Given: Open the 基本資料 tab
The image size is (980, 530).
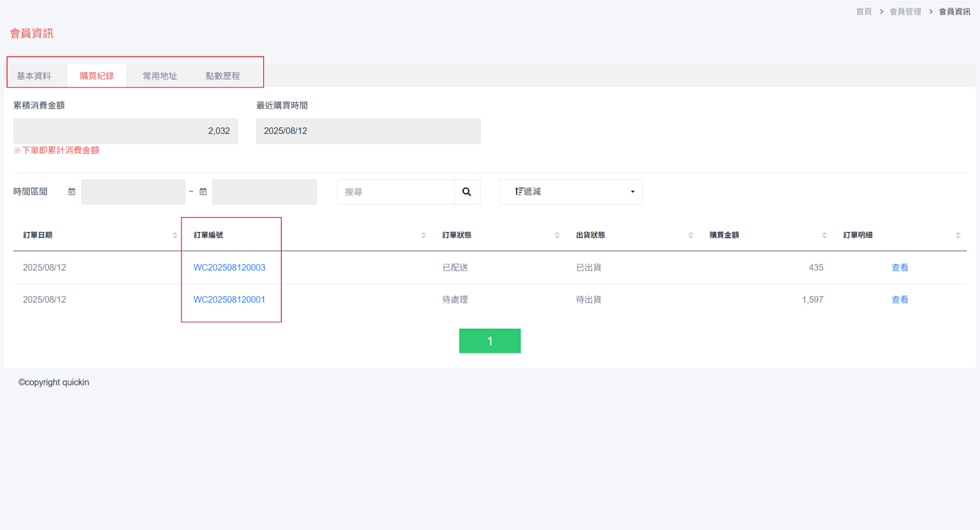Looking at the screenshot, I should tap(34, 76).
